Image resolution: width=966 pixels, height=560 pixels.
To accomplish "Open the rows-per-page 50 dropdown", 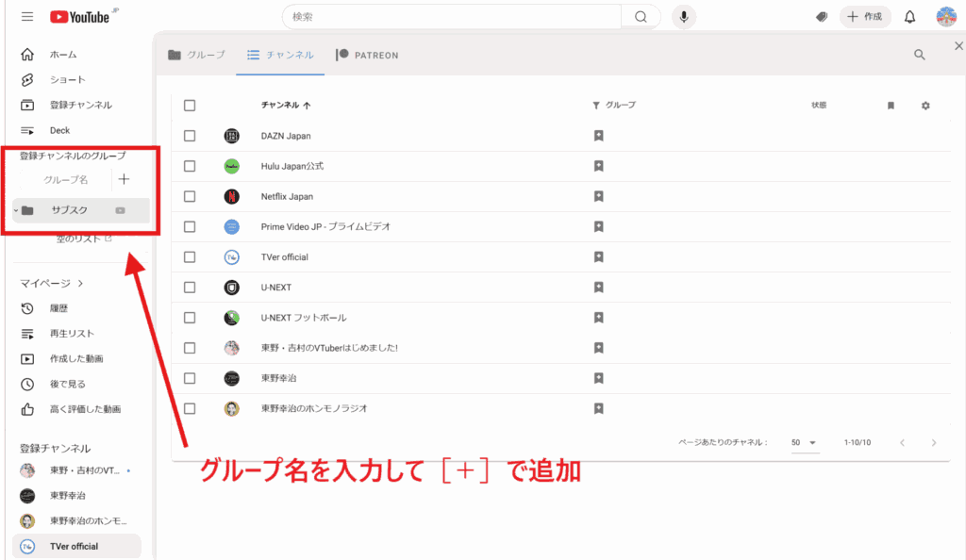I will click(x=804, y=442).
